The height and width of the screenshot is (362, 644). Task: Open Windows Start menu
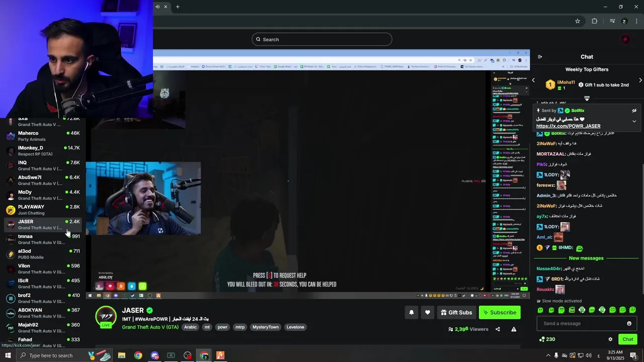click(8, 355)
